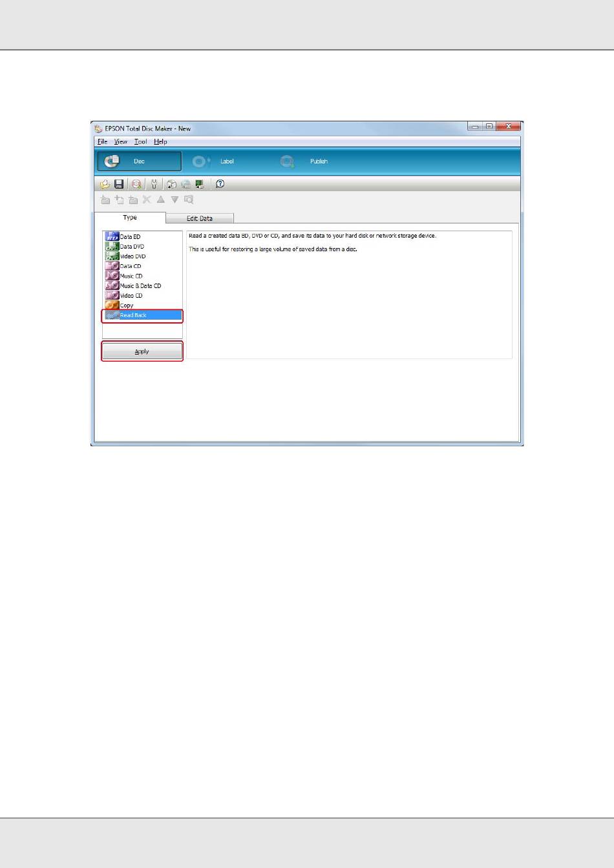The height and width of the screenshot is (868, 614).
Task: Select Music & Data CD type
Action: 140,286
